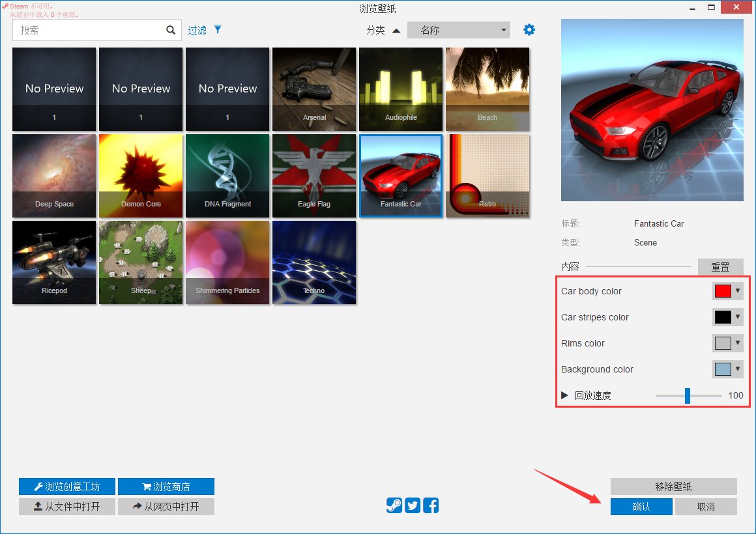
Task: Open the Steam link icon
Action: click(x=394, y=505)
